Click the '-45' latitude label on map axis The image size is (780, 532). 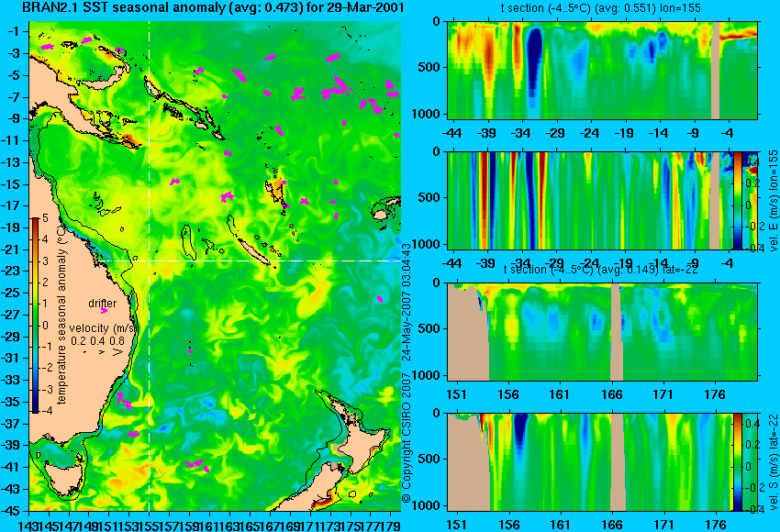pos(12,511)
